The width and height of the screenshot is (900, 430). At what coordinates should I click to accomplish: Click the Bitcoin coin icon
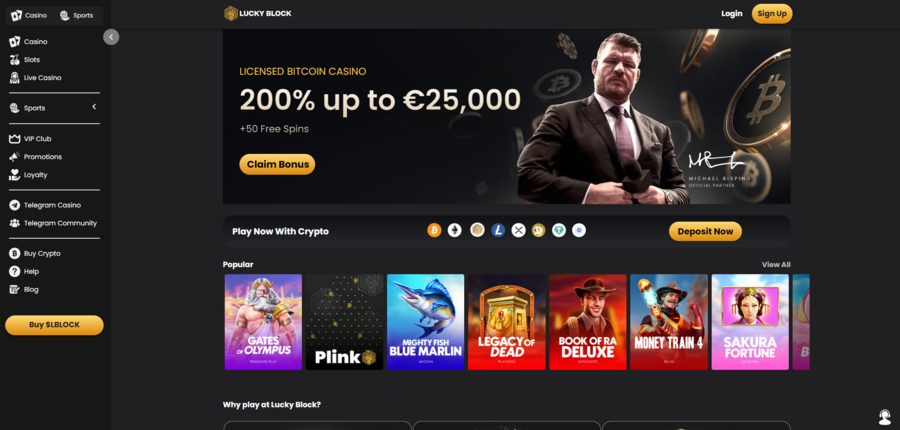[435, 231]
